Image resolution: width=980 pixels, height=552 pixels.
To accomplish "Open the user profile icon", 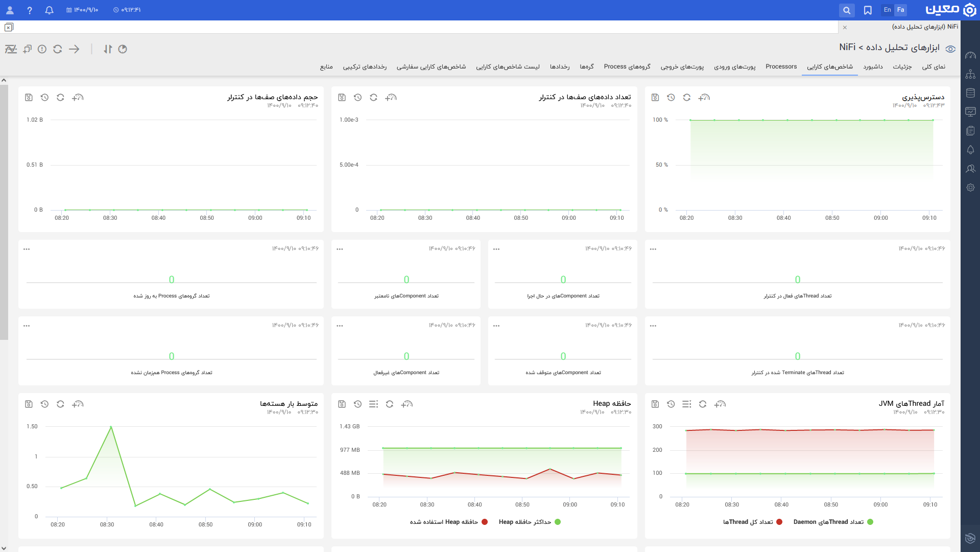I will pos(10,10).
